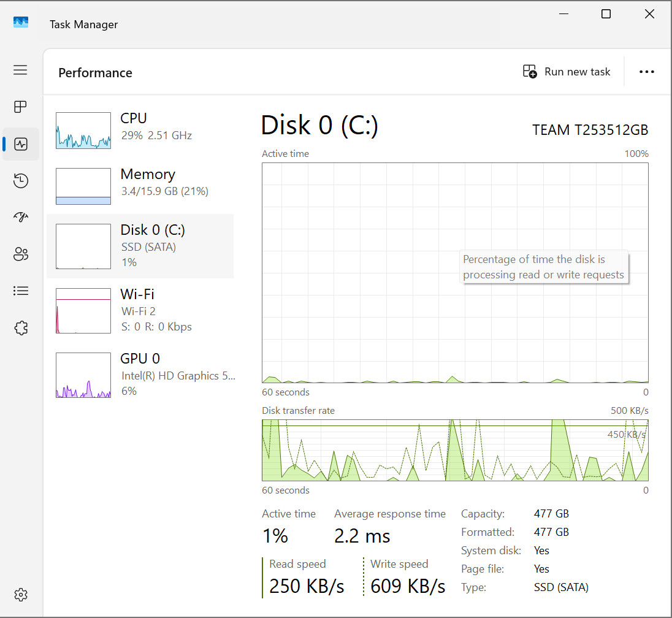Select the Memory performance entry
Image resolution: width=672 pixels, height=618 pixels.
coord(140,186)
